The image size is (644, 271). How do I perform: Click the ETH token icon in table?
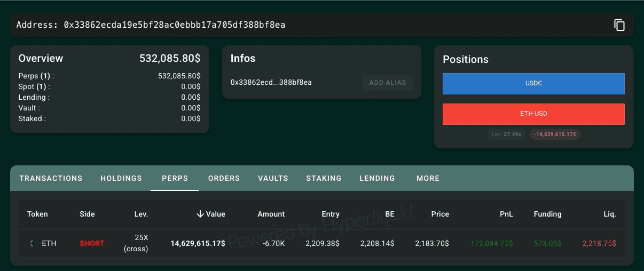click(x=32, y=243)
